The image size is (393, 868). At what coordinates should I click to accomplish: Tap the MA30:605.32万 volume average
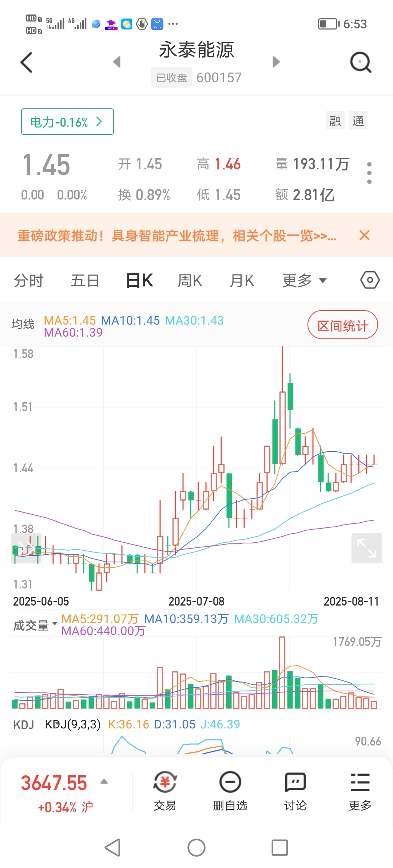click(276, 619)
